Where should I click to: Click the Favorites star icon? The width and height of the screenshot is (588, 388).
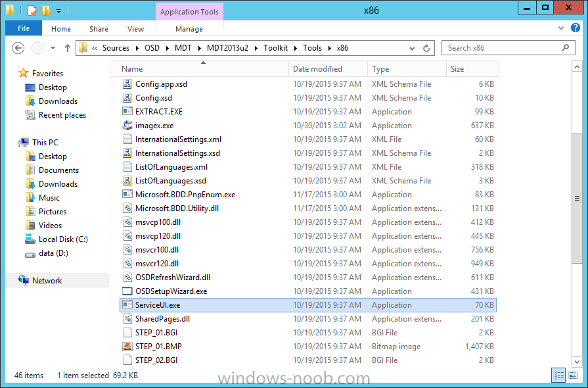(23, 73)
